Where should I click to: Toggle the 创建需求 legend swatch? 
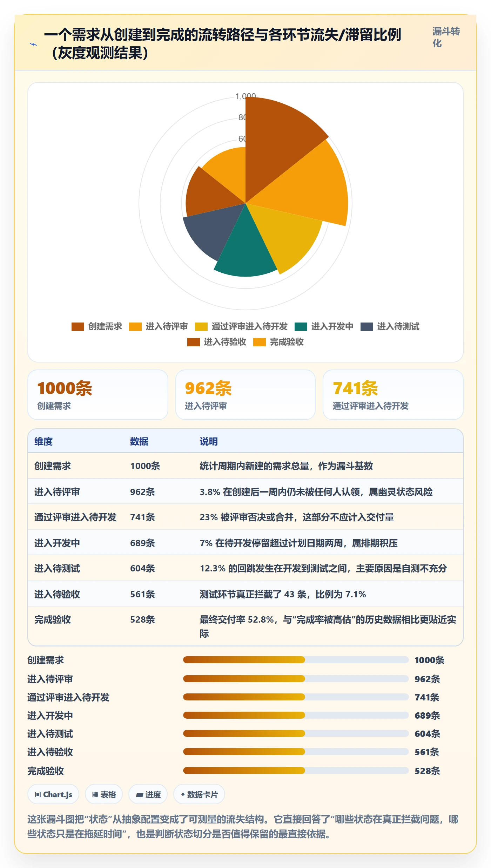tap(78, 327)
